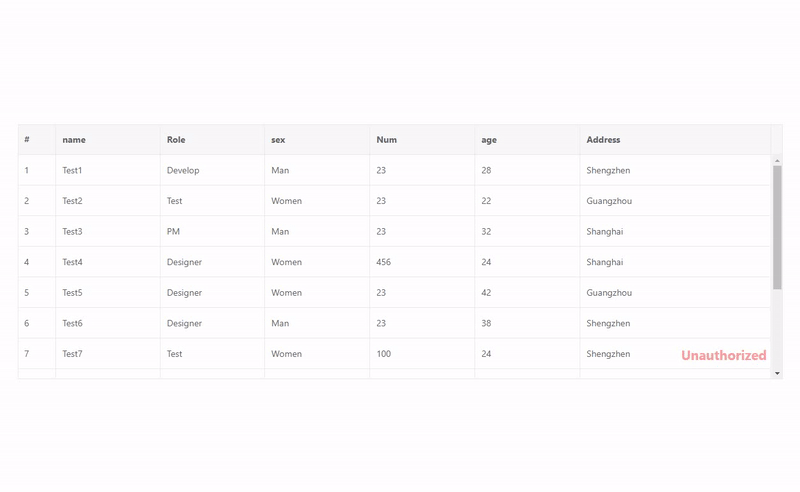Click the "sex" column header

click(278, 140)
